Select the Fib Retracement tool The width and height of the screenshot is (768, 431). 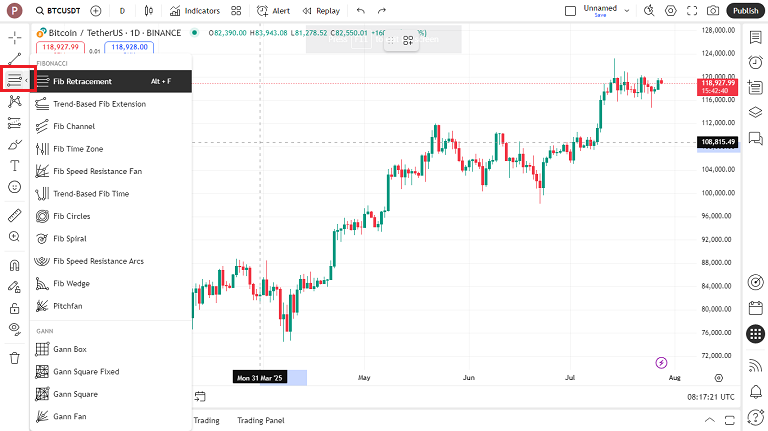click(x=82, y=81)
